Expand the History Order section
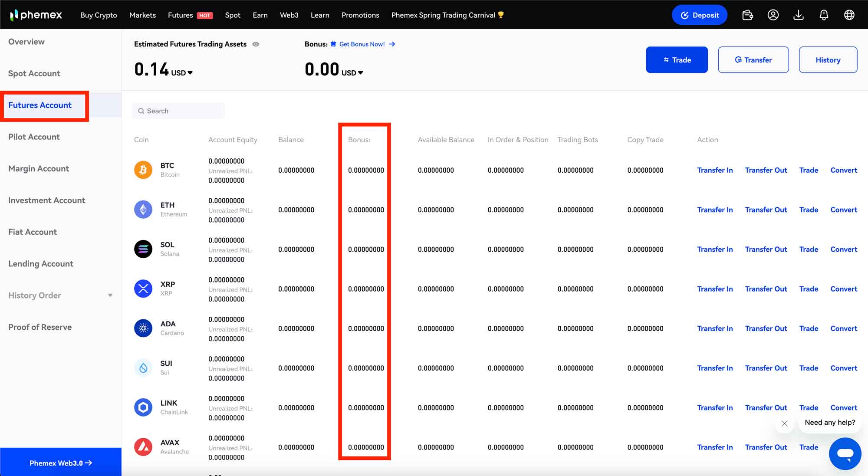This screenshot has height=476, width=868. (111, 295)
